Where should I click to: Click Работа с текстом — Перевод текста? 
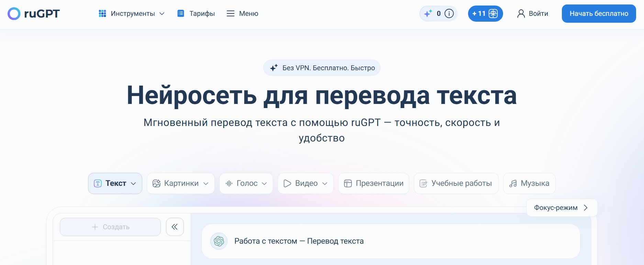point(299,241)
